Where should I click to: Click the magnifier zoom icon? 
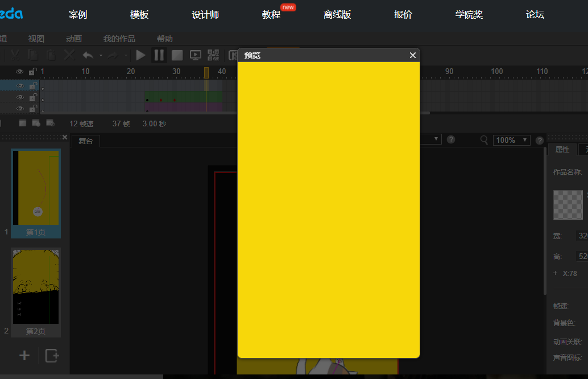click(x=484, y=140)
